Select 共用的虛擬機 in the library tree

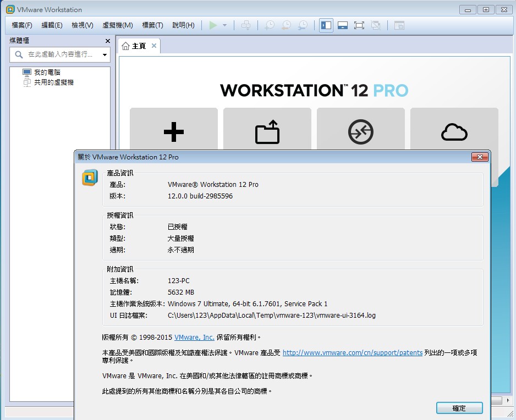coord(54,82)
